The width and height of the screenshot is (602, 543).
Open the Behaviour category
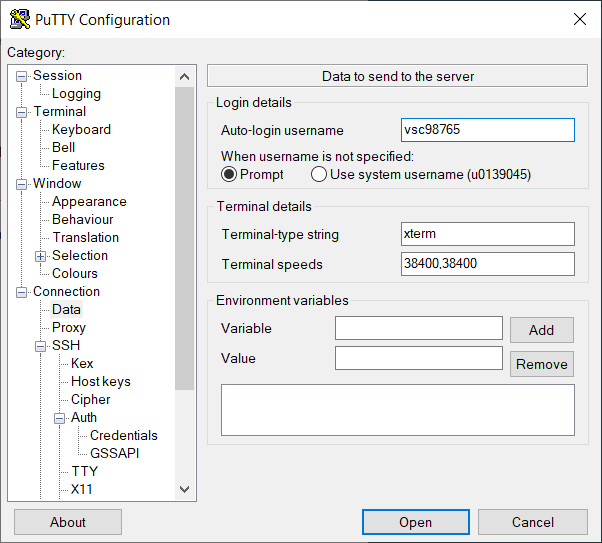coord(83,220)
